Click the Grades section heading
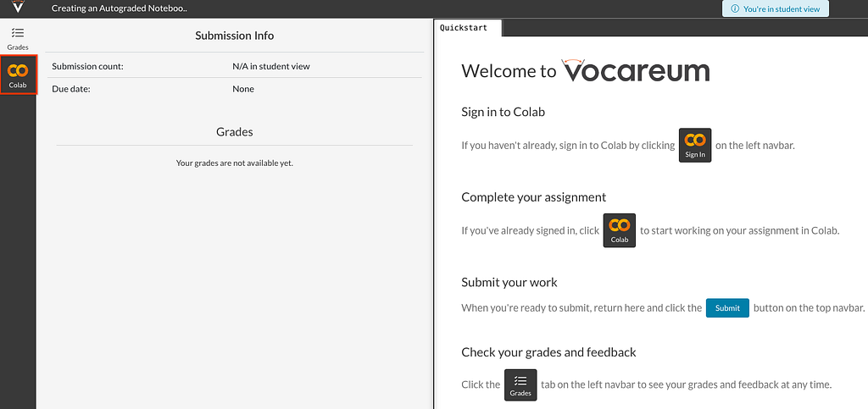This screenshot has height=409, width=868. pyautogui.click(x=234, y=132)
